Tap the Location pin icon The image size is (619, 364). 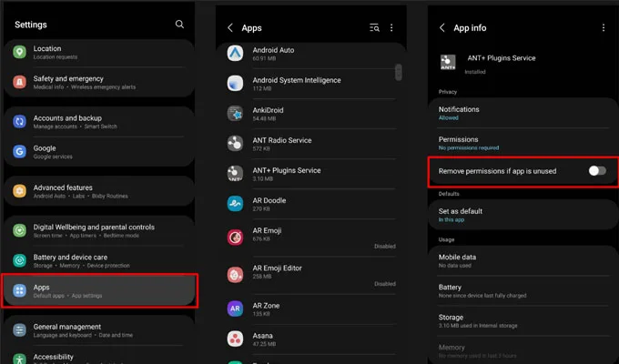point(19,52)
